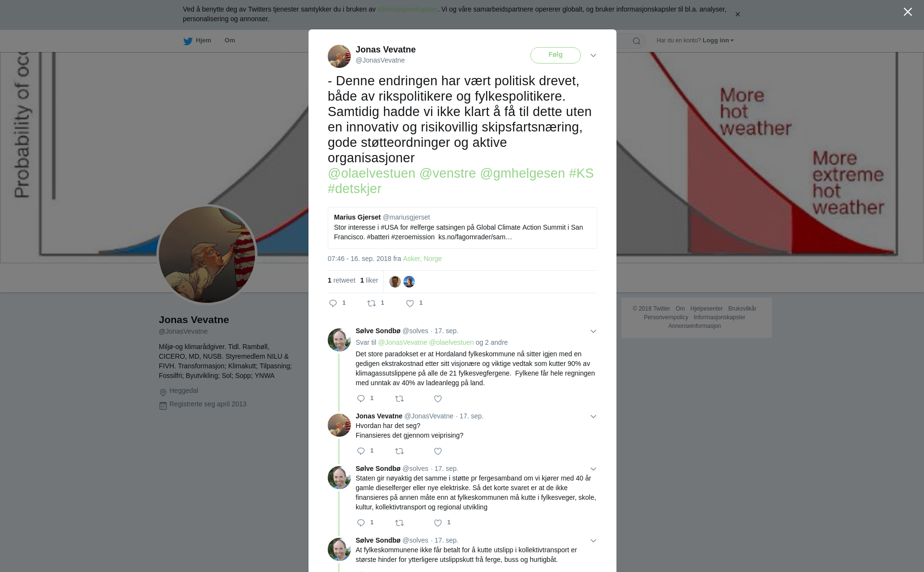Click the Twitter bird Hjem icon
This screenshot has width=924, height=572.
(188, 41)
